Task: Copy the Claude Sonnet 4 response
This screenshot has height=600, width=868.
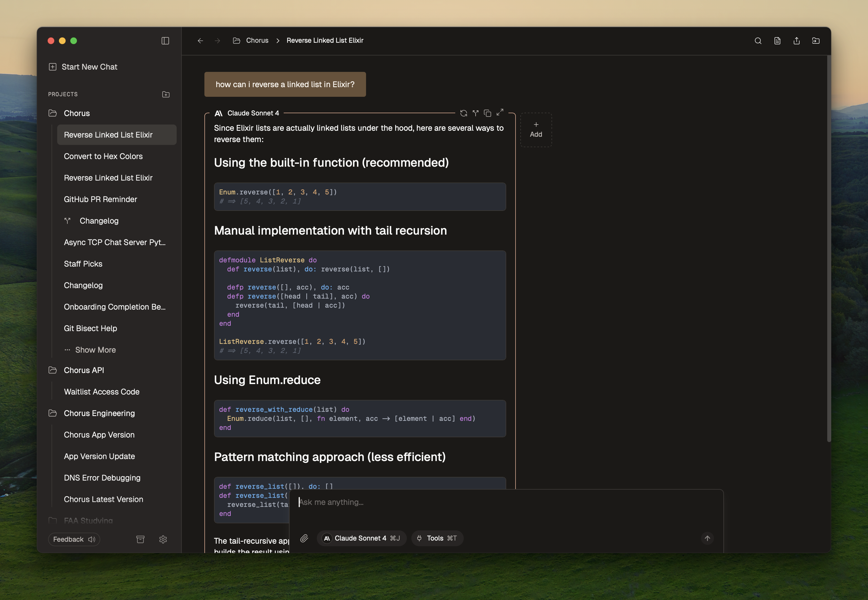Action: (x=488, y=113)
